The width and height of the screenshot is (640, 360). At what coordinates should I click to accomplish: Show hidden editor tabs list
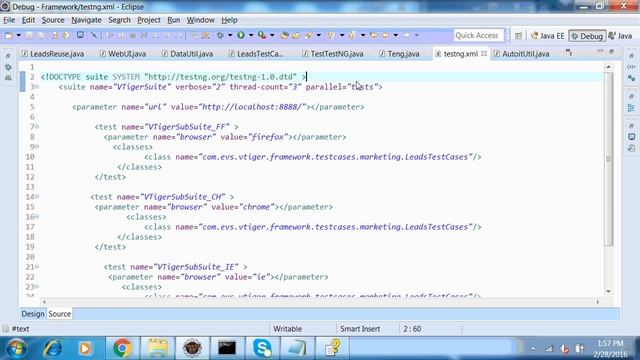coord(569,52)
